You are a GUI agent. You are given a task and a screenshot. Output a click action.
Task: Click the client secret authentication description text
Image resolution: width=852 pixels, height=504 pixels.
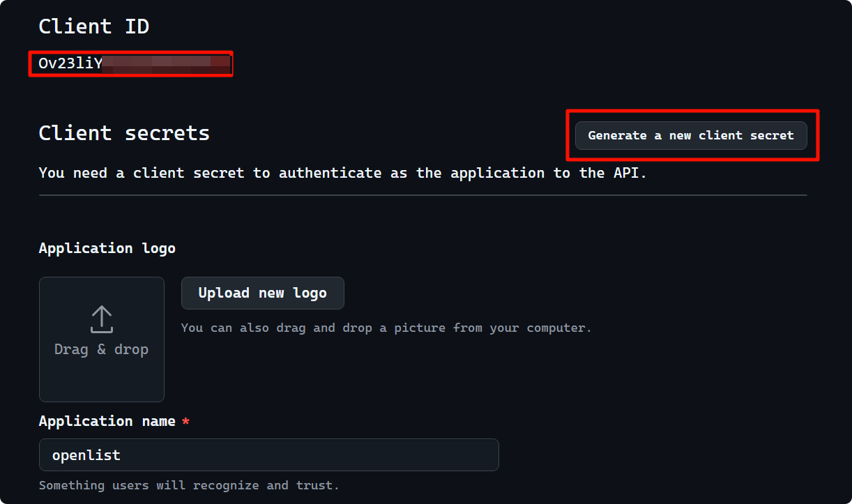coord(342,172)
